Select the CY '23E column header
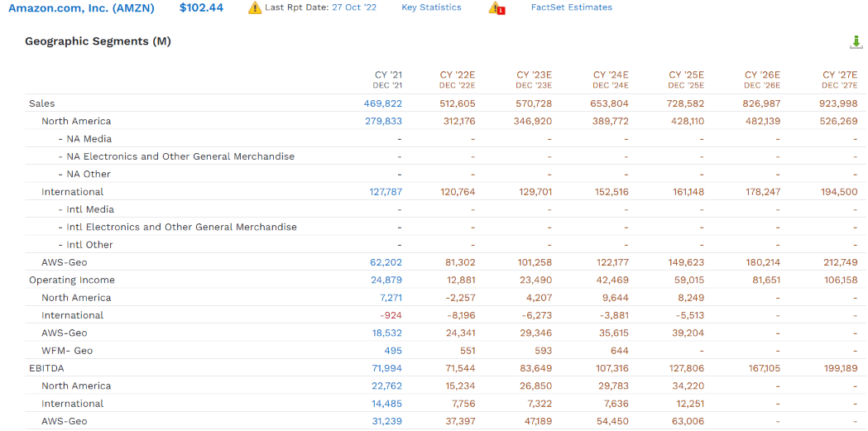Screen dimensions: 868x431 534,79
